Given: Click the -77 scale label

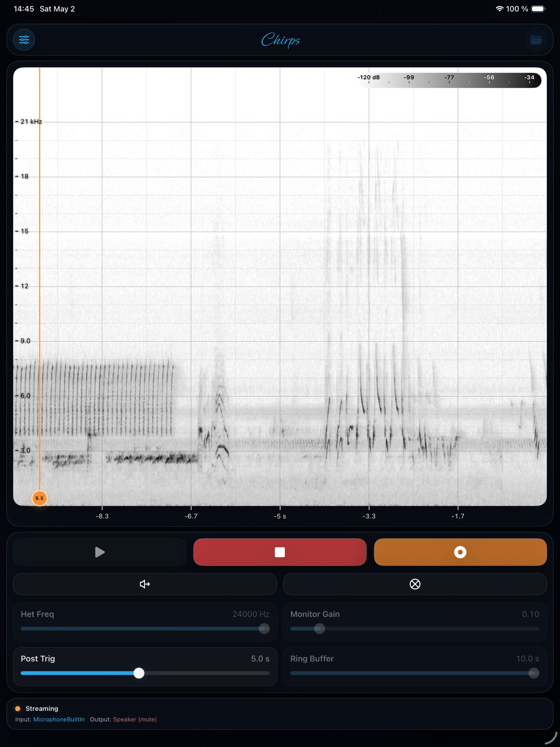Looking at the screenshot, I should (449, 77).
